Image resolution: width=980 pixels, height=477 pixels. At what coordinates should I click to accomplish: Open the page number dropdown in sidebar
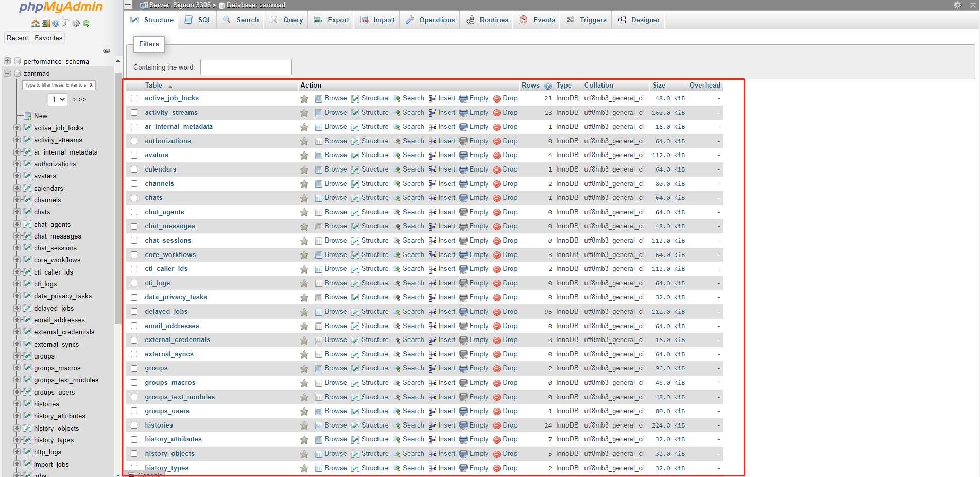(x=58, y=99)
